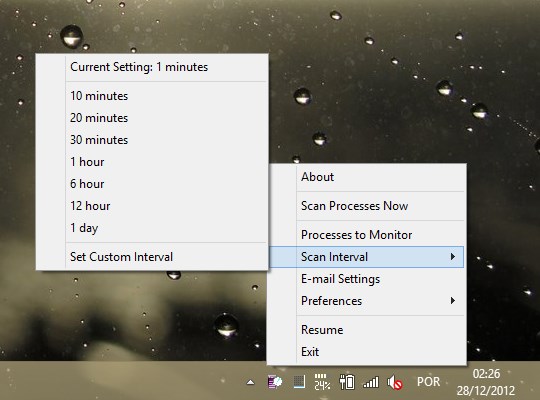Set scan interval to 20 minutes
The height and width of the screenshot is (400, 540).
click(x=152, y=118)
